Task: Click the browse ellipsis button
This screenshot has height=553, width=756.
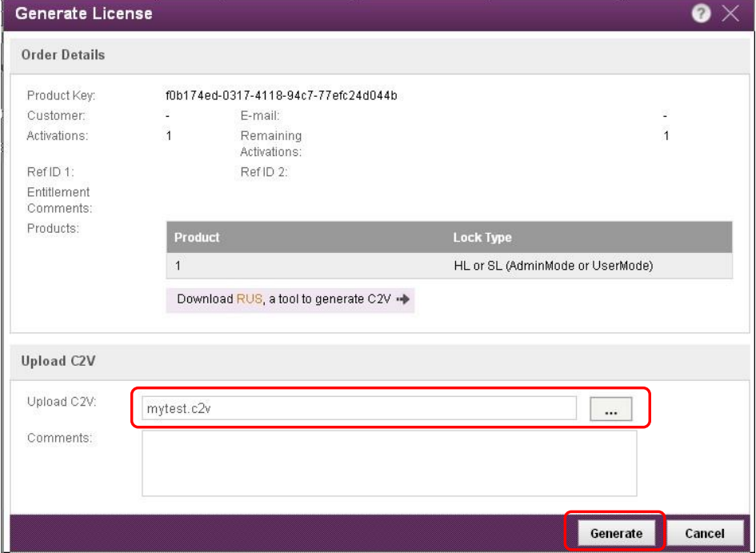Action: [610, 409]
